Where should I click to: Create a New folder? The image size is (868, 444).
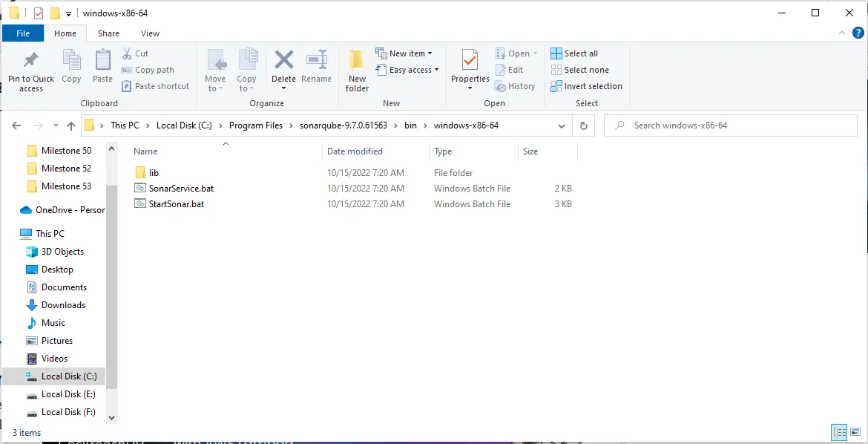(357, 71)
